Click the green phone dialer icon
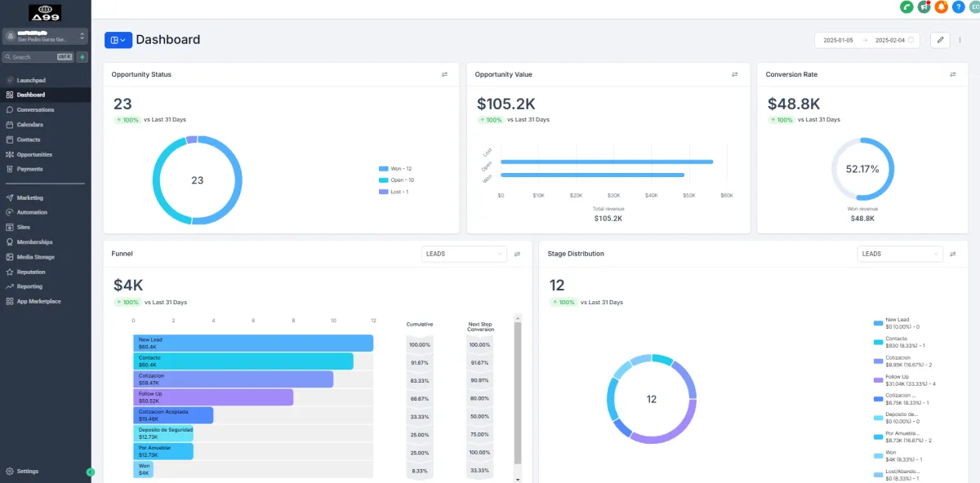This screenshot has height=483, width=980. [906, 7]
